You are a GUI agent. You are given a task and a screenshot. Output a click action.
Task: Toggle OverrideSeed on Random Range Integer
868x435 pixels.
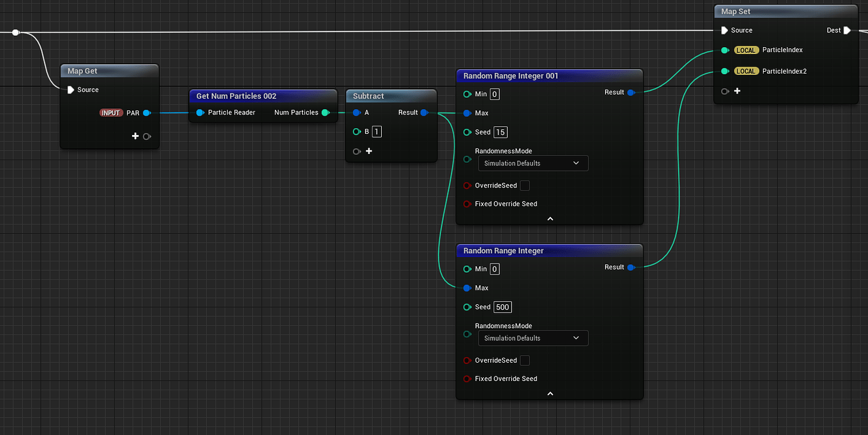pos(525,360)
